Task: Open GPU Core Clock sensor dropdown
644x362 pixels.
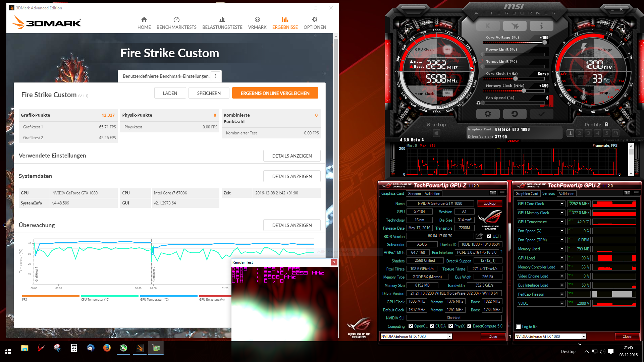Action: [x=562, y=204]
